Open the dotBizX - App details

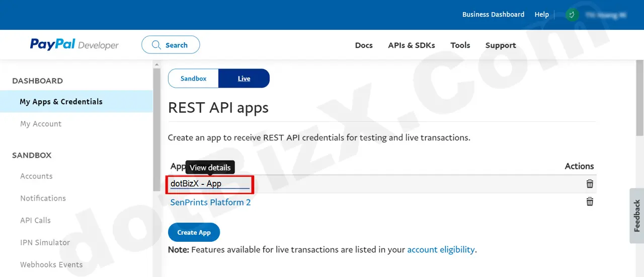click(196, 184)
